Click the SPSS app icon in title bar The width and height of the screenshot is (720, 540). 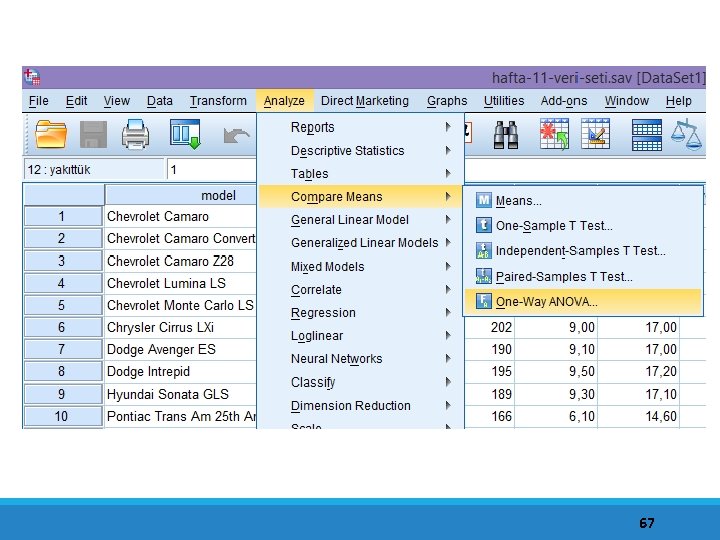(x=33, y=77)
